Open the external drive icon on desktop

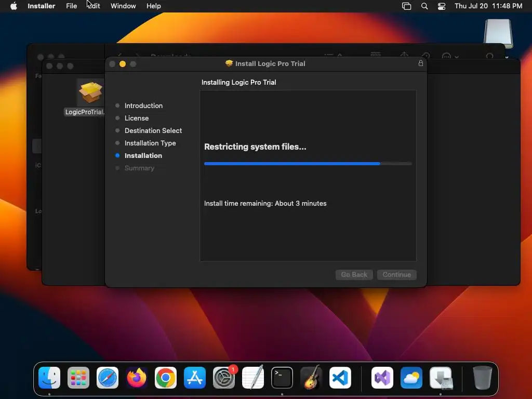[498, 33]
